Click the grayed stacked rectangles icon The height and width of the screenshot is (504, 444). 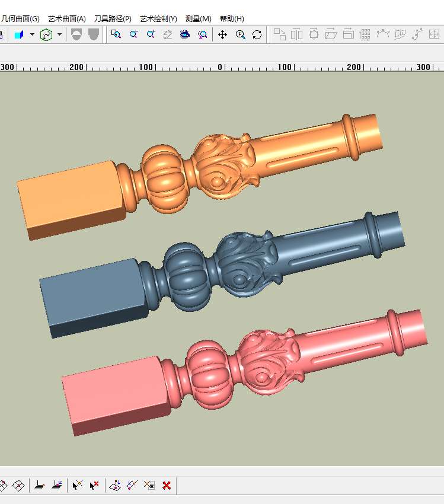348,34
